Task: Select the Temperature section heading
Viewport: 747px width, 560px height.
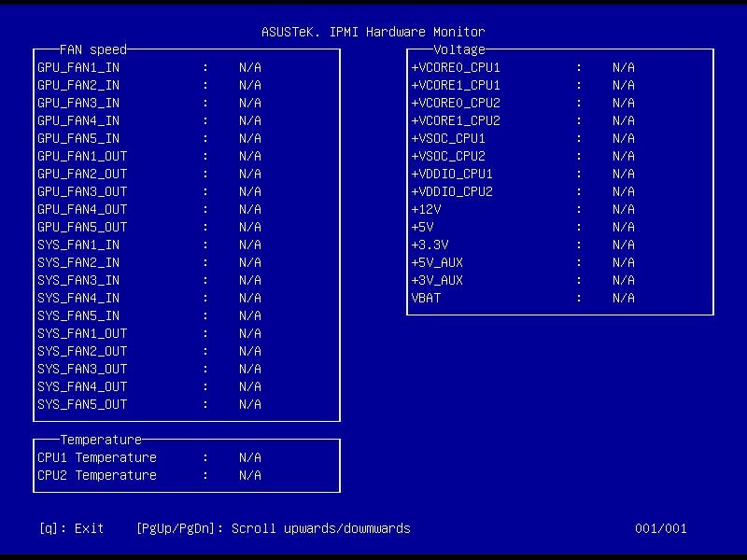Action: pyautogui.click(x=101, y=440)
